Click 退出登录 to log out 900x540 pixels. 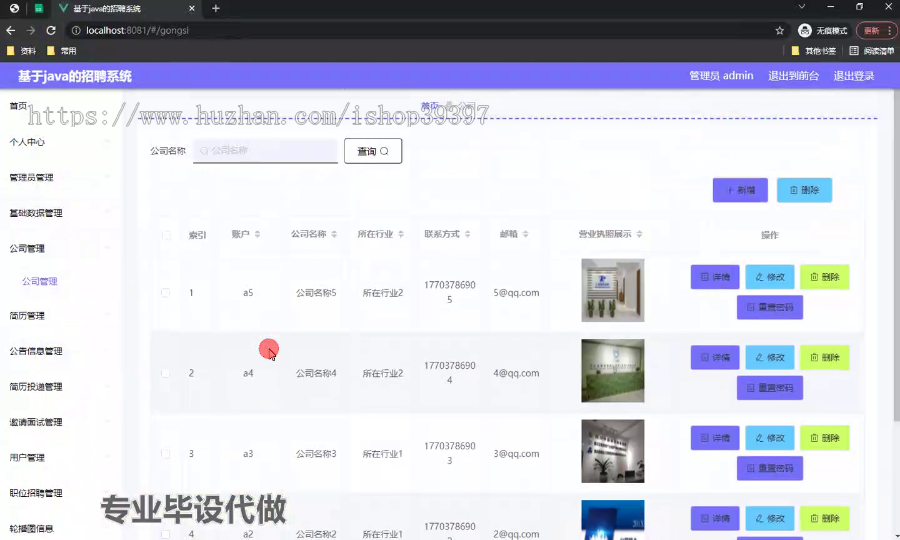854,76
